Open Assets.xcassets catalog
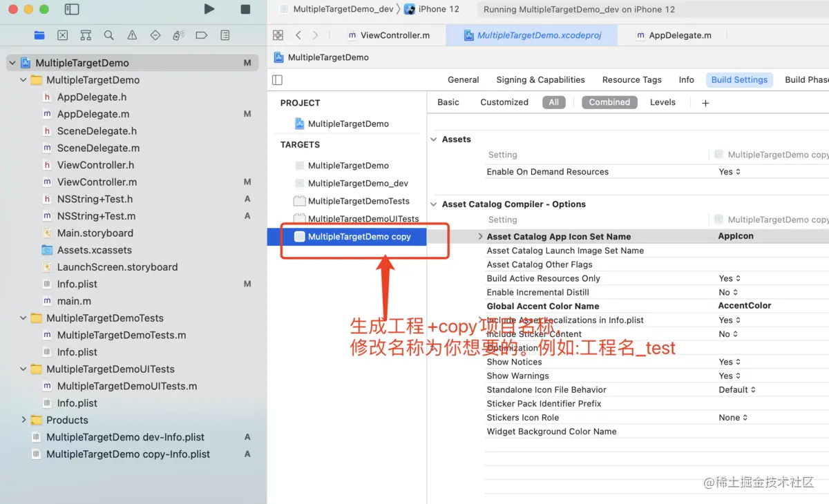 click(x=95, y=251)
